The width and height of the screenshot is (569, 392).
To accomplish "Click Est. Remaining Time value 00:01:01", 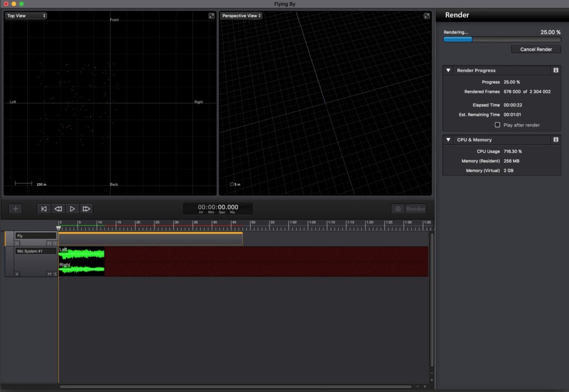I will pos(512,114).
